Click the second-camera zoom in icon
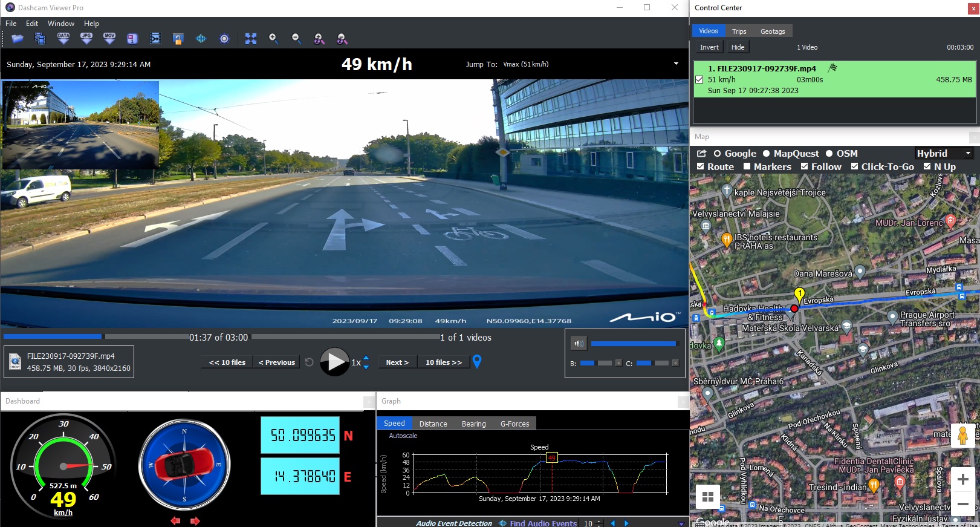 tap(319, 39)
